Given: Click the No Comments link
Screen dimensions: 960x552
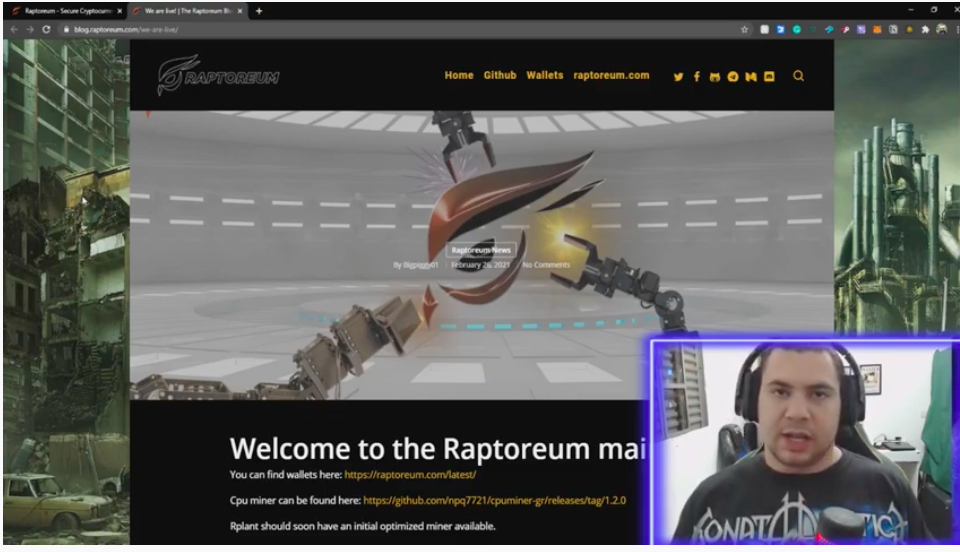Looking at the screenshot, I should point(546,265).
